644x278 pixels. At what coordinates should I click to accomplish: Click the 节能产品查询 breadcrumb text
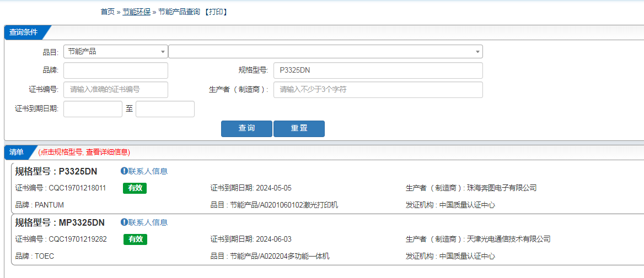tap(180, 12)
